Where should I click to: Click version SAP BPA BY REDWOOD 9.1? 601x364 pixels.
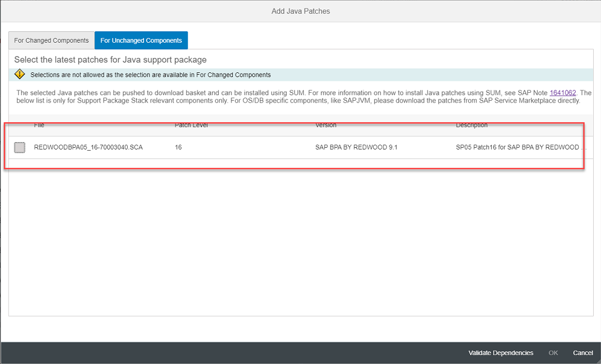356,148
